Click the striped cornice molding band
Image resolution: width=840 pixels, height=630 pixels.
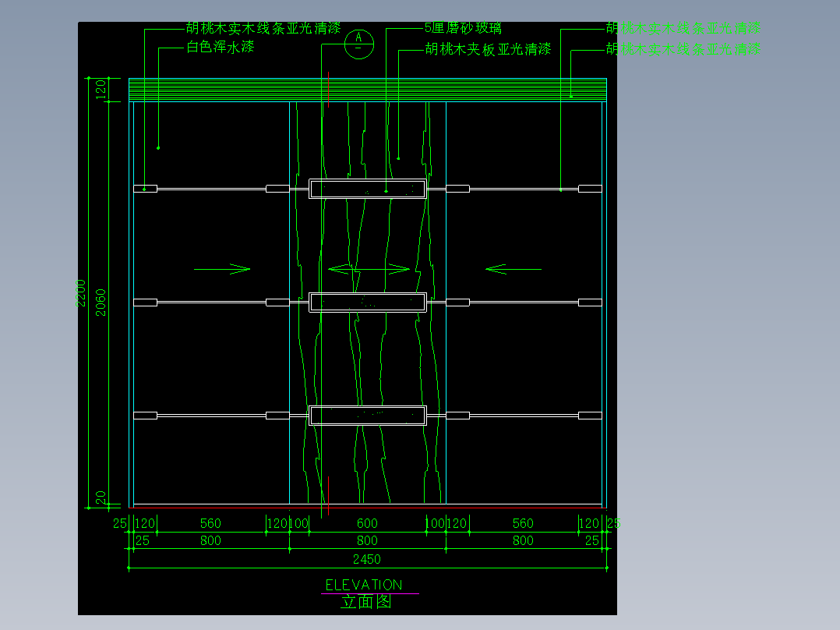(368, 90)
